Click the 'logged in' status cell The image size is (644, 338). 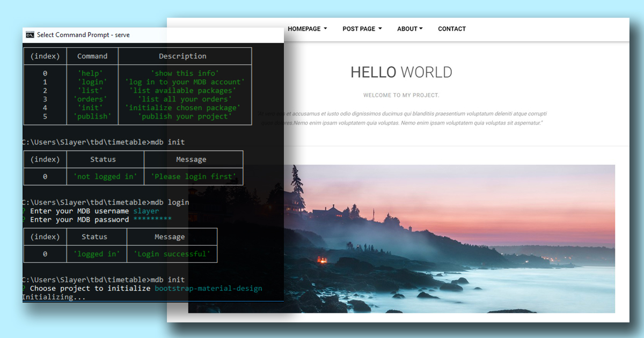97,254
